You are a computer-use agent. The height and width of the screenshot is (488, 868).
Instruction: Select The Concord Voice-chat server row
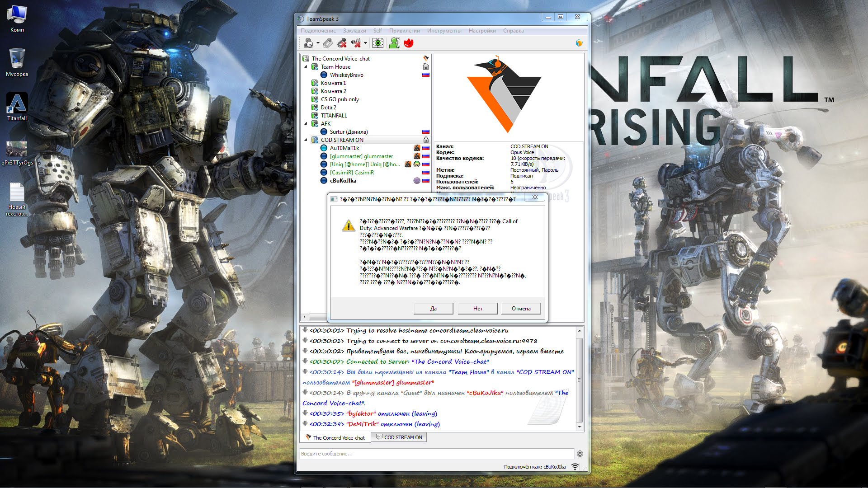[x=366, y=59]
